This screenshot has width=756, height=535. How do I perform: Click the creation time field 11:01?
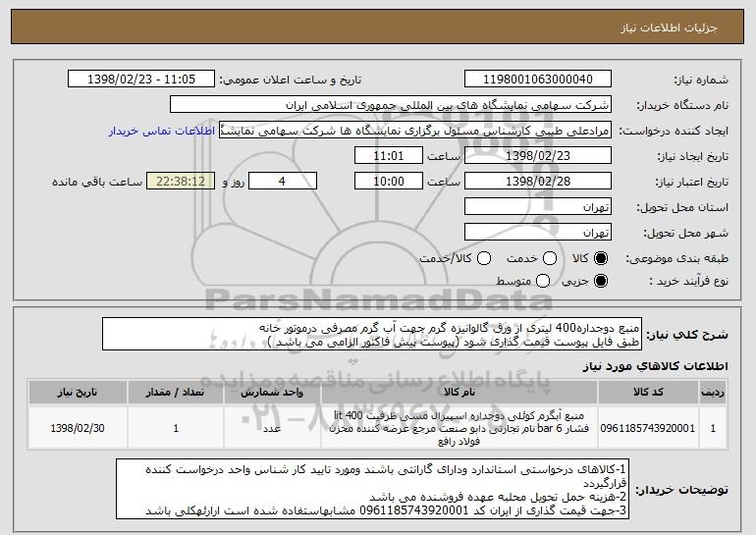(x=389, y=156)
